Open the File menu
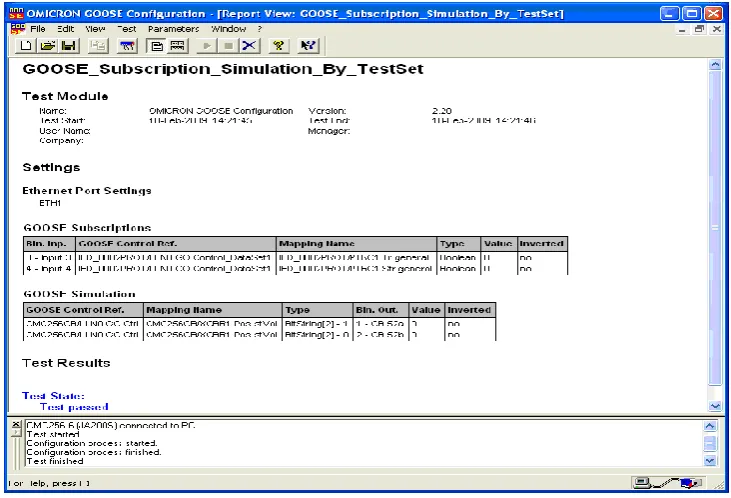The height and width of the screenshot is (498, 731). point(38,29)
